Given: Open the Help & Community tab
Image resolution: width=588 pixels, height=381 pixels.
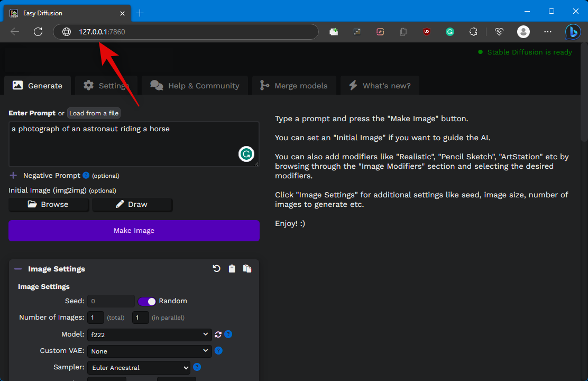Looking at the screenshot, I should pos(195,86).
